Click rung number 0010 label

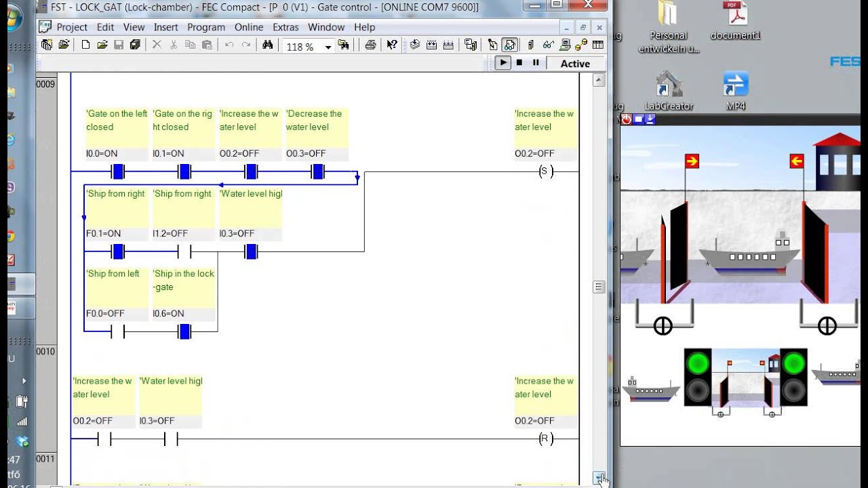(45, 351)
